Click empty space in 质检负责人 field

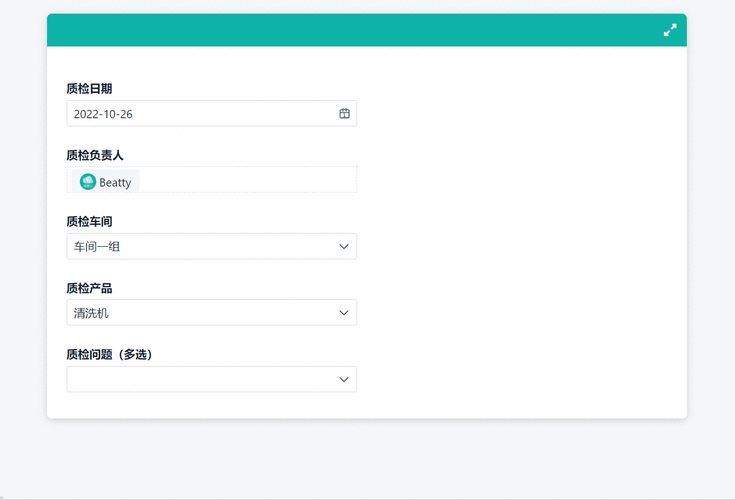tap(250, 180)
